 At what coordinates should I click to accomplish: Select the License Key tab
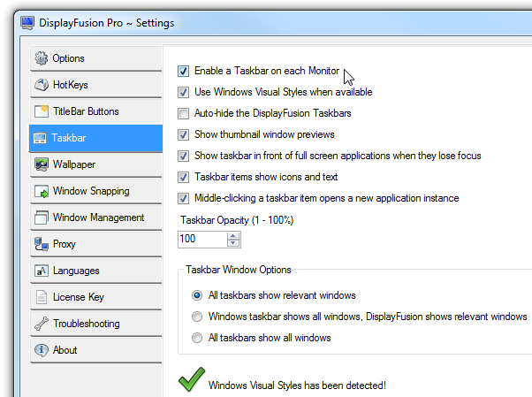96,297
